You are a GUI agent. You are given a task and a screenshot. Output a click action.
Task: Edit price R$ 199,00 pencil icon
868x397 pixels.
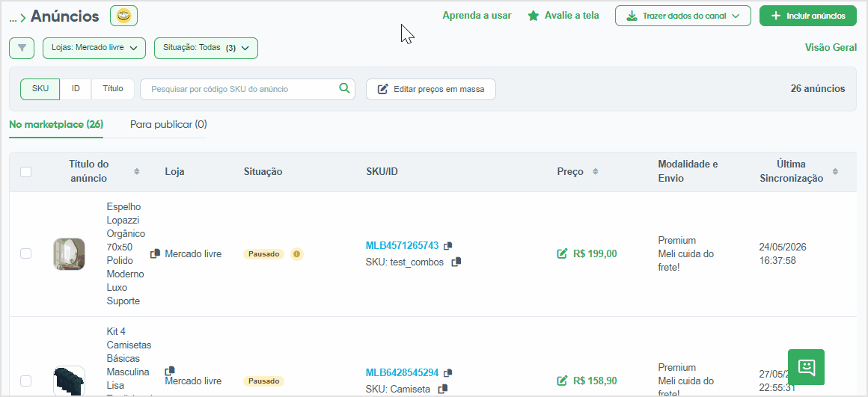(562, 253)
